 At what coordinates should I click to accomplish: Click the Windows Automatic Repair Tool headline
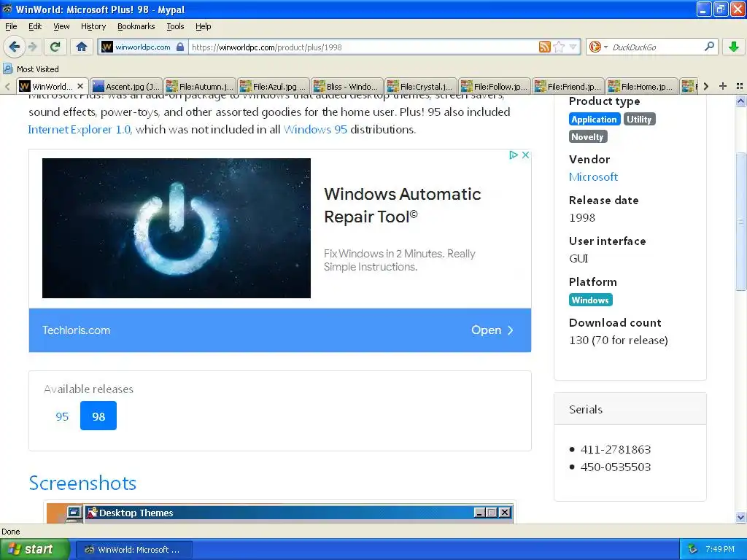click(x=402, y=205)
